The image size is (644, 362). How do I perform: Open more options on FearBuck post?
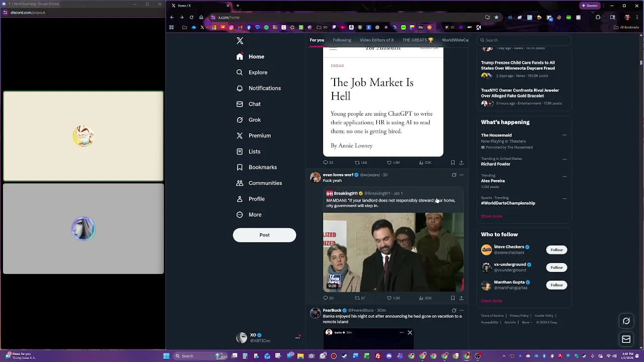tap(461, 311)
